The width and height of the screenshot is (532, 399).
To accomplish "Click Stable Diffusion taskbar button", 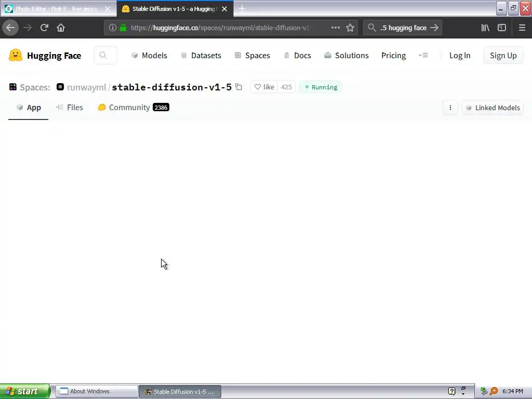I will pos(180,391).
